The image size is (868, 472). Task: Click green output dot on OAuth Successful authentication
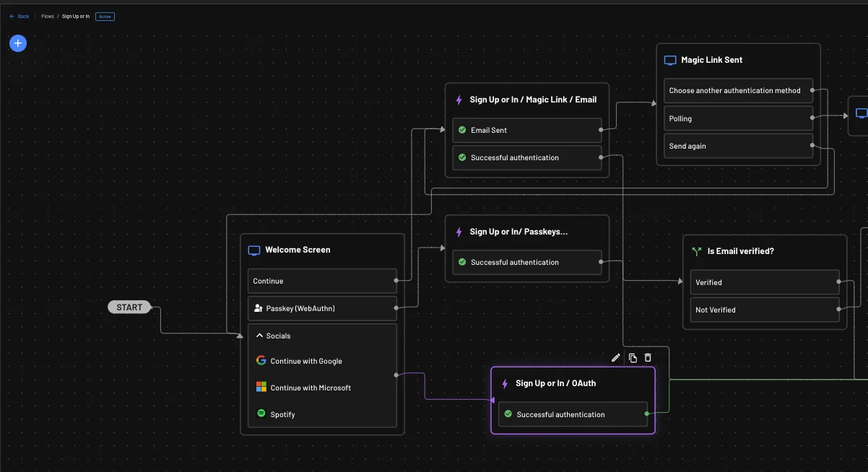[647, 414]
